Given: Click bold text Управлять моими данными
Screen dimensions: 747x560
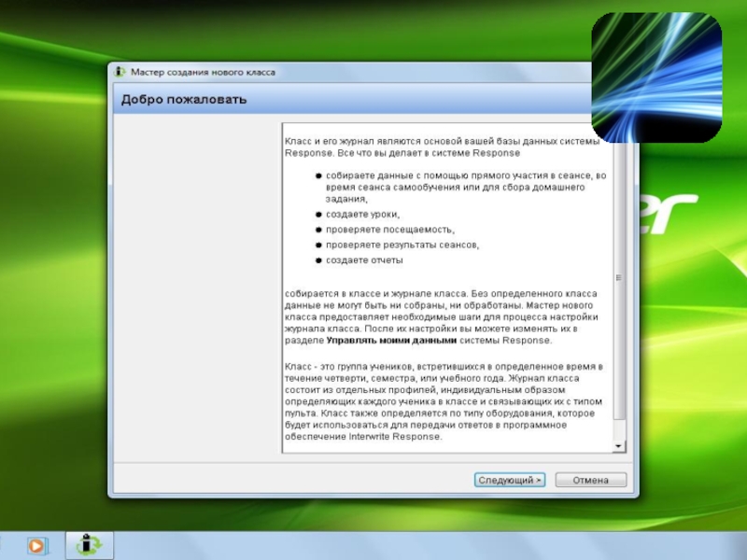Looking at the screenshot, I should [x=391, y=341].
